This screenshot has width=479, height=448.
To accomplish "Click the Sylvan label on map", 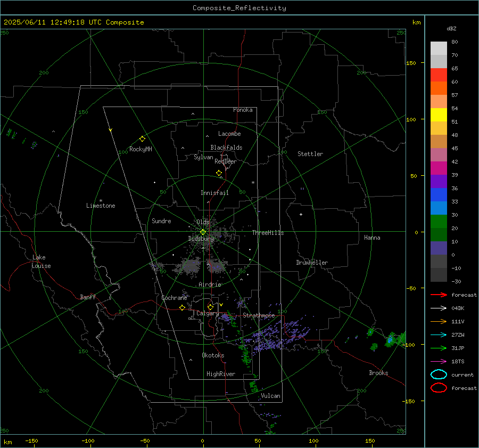I will (x=203, y=157).
